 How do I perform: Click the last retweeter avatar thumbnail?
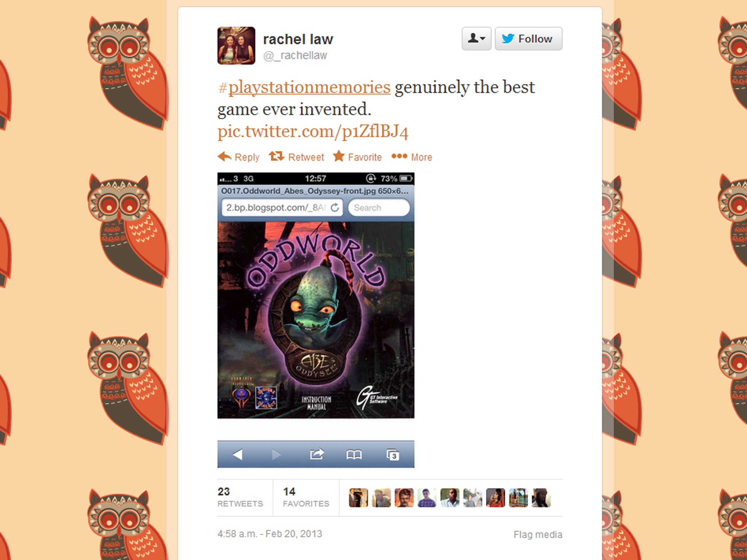coord(541,498)
